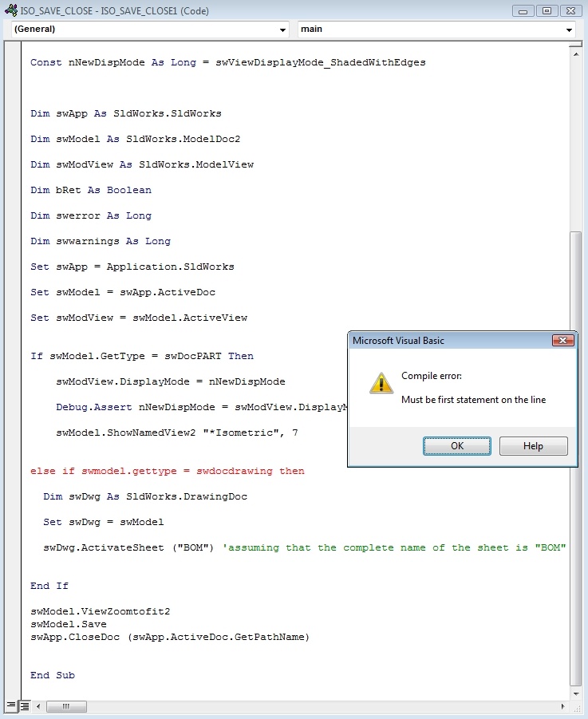Click vertical scrollbar up arrow
Viewport: 588px width, 719px height.
coord(575,54)
